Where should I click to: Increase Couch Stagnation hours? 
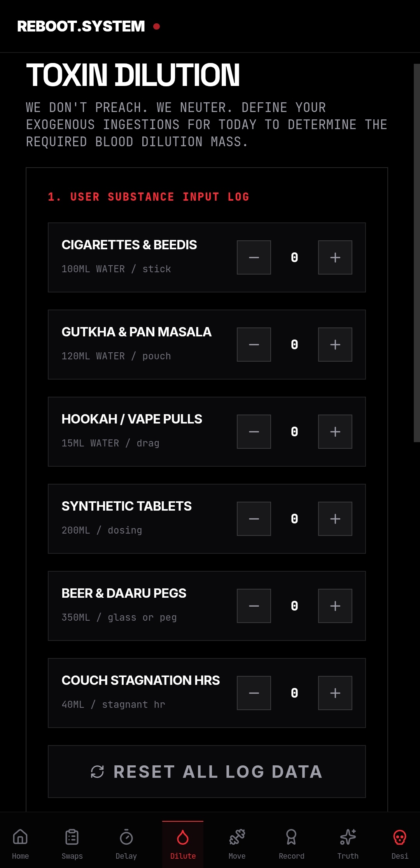pos(335,693)
